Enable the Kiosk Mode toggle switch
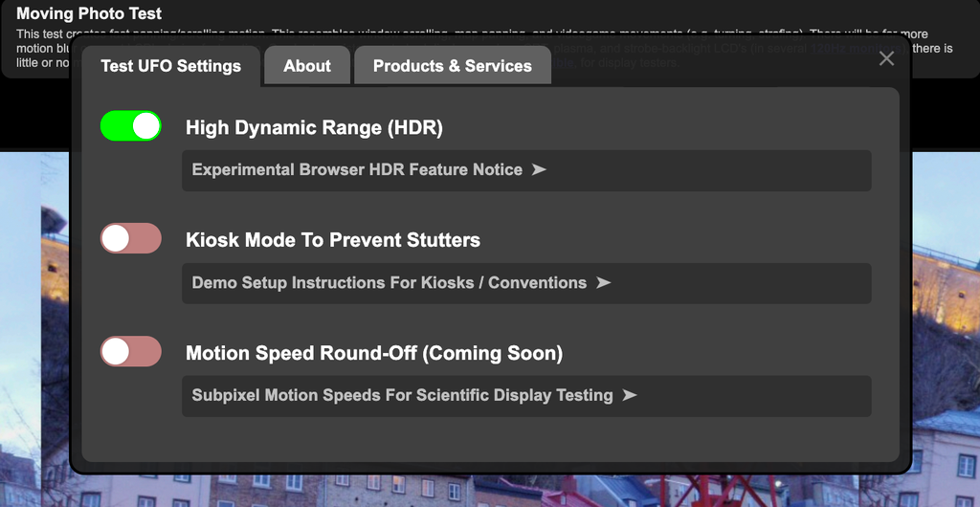 131,239
